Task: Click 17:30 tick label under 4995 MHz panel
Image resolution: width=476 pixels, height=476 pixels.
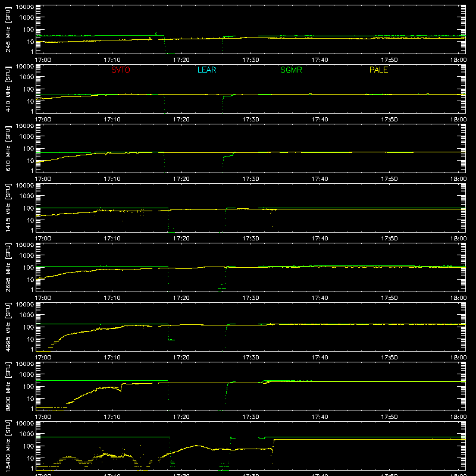Action: coord(250,358)
